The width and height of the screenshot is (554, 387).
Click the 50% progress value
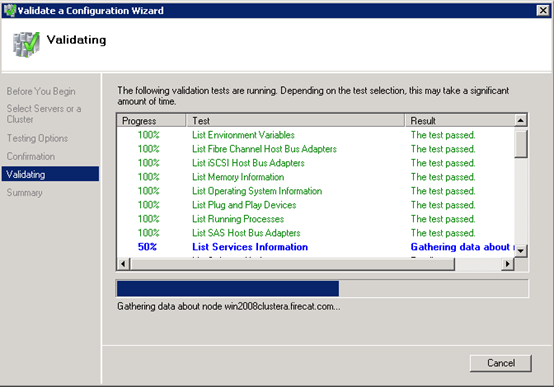click(147, 247)
